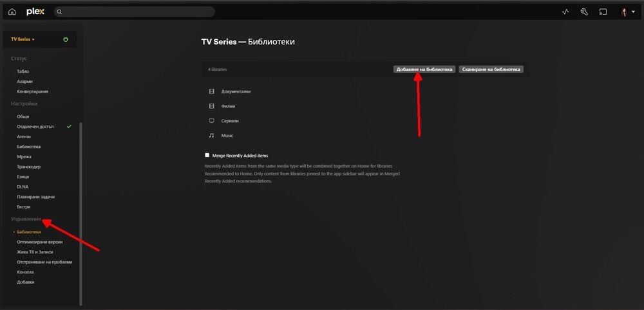Open settings via the wrench icon
Image resolution: width=644 pixels, height=310 pixels.
[x=584, y=12]
